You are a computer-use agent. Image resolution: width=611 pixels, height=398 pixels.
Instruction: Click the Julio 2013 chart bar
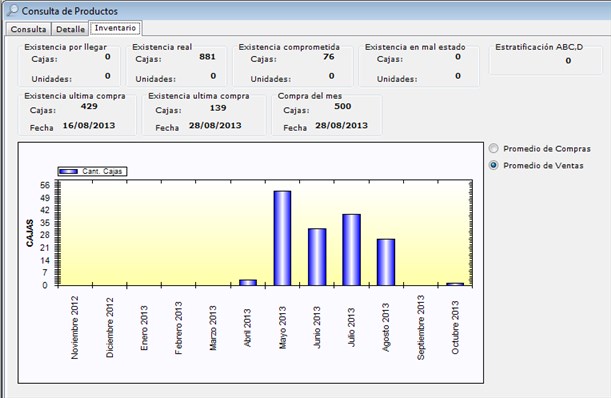351,250
